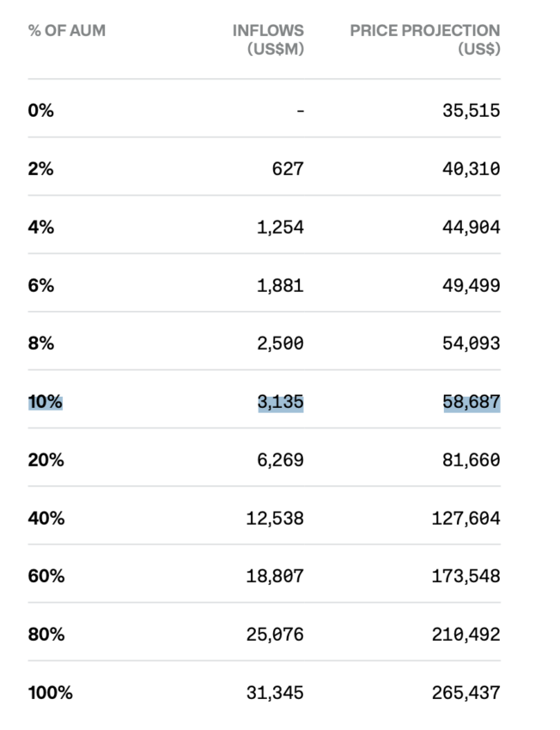This screenshot has width=560, height=730.
Task: Select the inflows value 1,881
Action: (281, 286)
